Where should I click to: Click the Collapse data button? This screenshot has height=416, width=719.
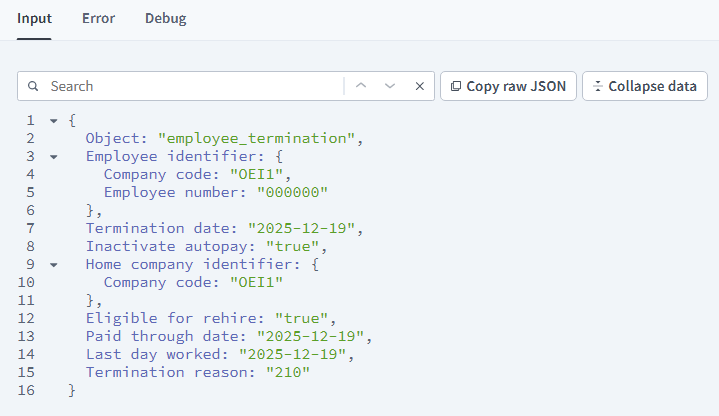(644, 87)
